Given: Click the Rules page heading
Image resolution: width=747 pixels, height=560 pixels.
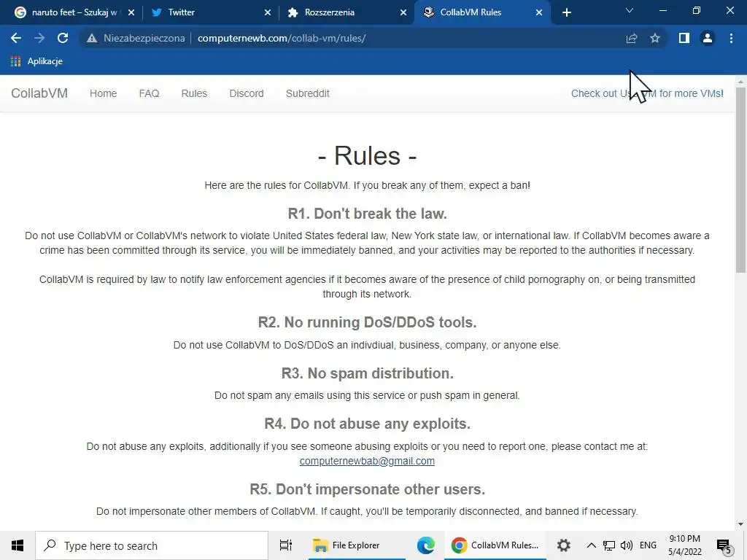Looking at the screenshot, I should click(x=367, y=156).
